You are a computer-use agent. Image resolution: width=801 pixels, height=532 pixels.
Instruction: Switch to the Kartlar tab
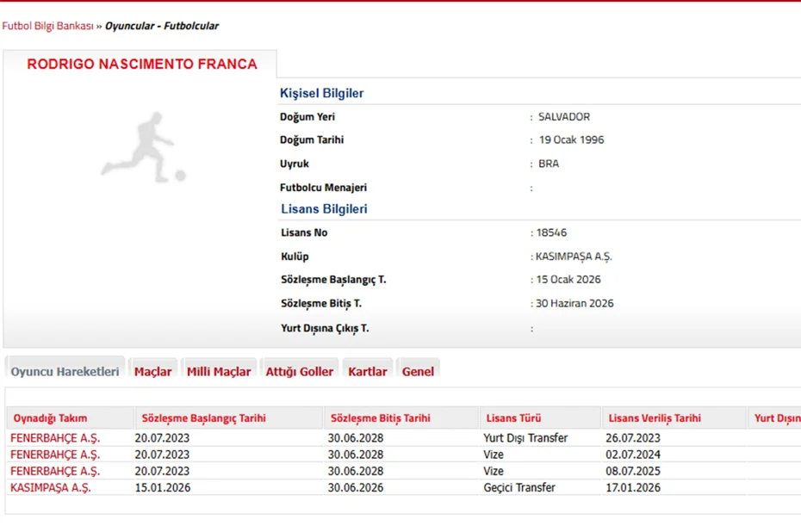coord(367,371)
